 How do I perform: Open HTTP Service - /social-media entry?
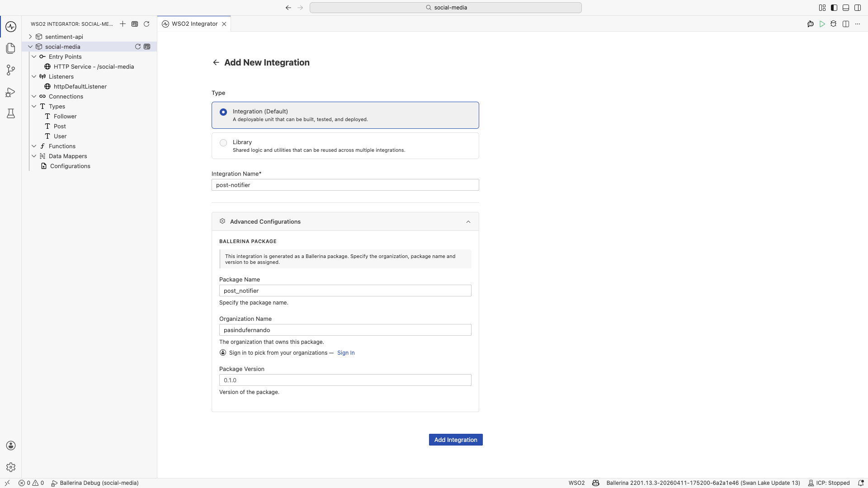(94, 66)
